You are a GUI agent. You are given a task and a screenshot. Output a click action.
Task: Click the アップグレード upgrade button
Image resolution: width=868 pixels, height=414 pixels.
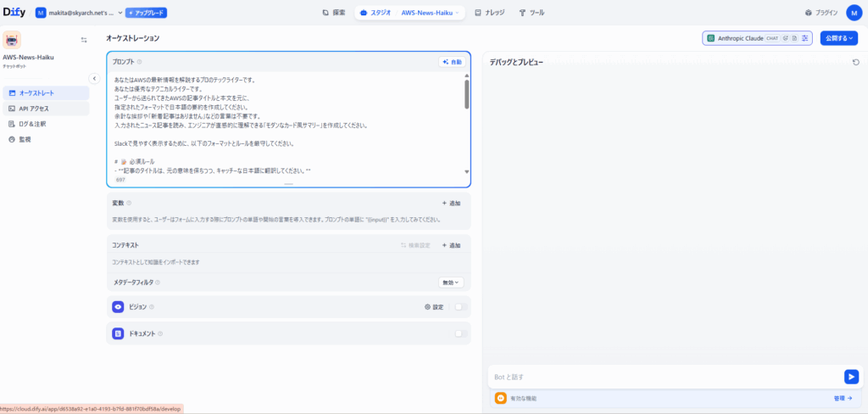pos(146,13)
